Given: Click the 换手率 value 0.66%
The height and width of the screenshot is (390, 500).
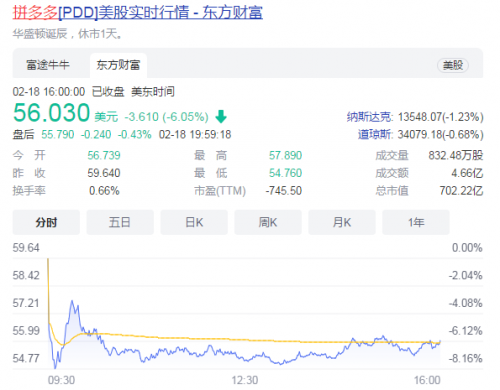Looking at the screenshot, I should (104, 191).
